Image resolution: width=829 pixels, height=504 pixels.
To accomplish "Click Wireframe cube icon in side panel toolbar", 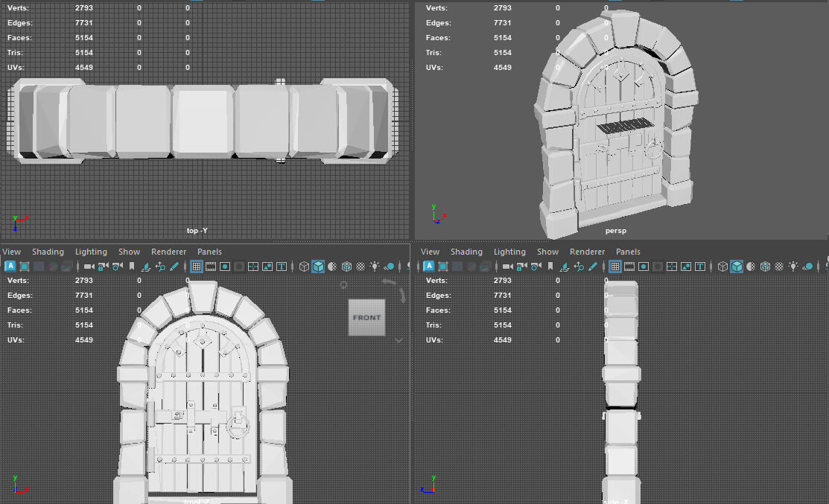I will [722, 267].
